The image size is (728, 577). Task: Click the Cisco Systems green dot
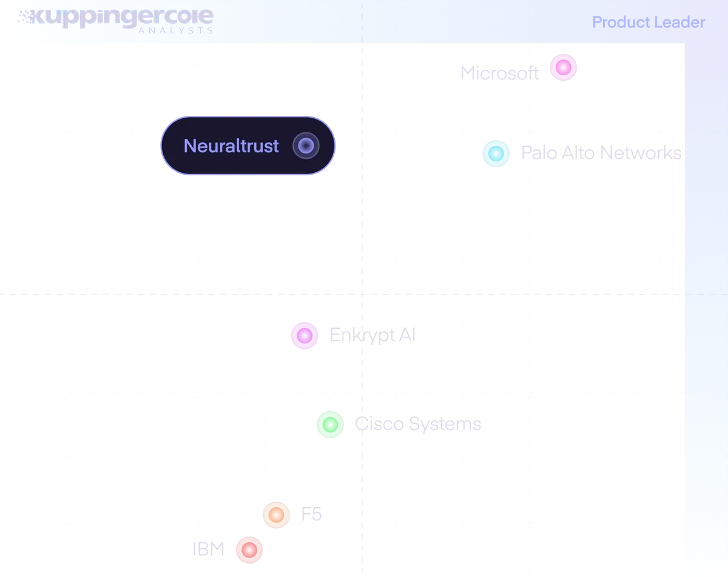point(330,424)
